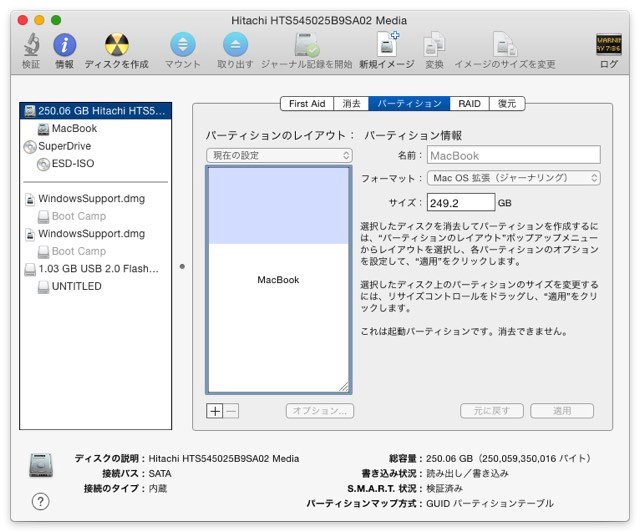Click hard disk icon beside disk description
The height and width of the screenshot is (532, 640).
point(41,465)
